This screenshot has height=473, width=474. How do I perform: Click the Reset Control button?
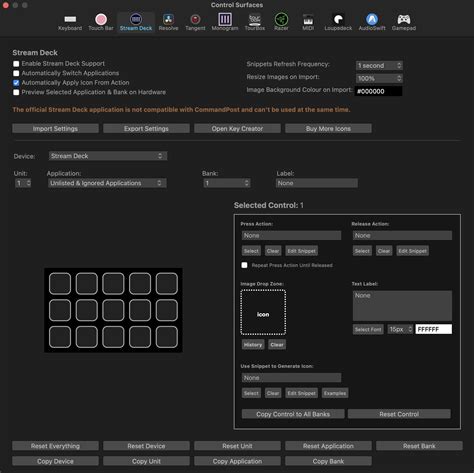pyautogui.click(x=399, y=414)
